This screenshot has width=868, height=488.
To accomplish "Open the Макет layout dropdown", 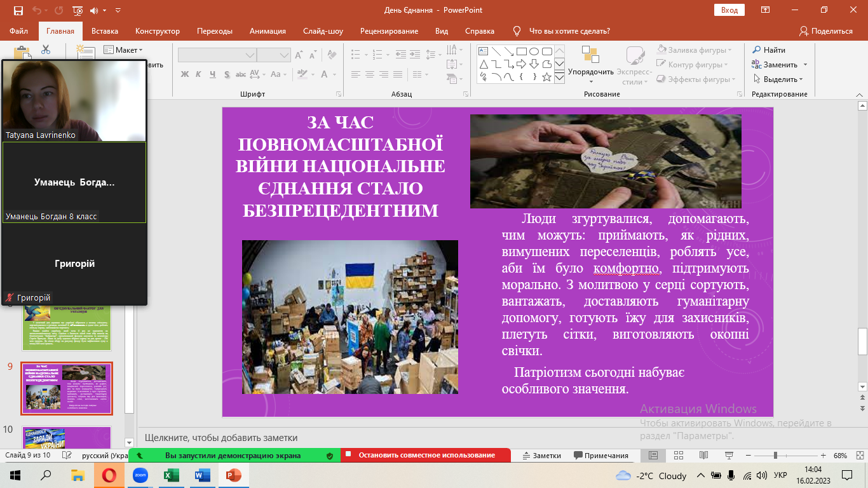I will tap(124, 50).
